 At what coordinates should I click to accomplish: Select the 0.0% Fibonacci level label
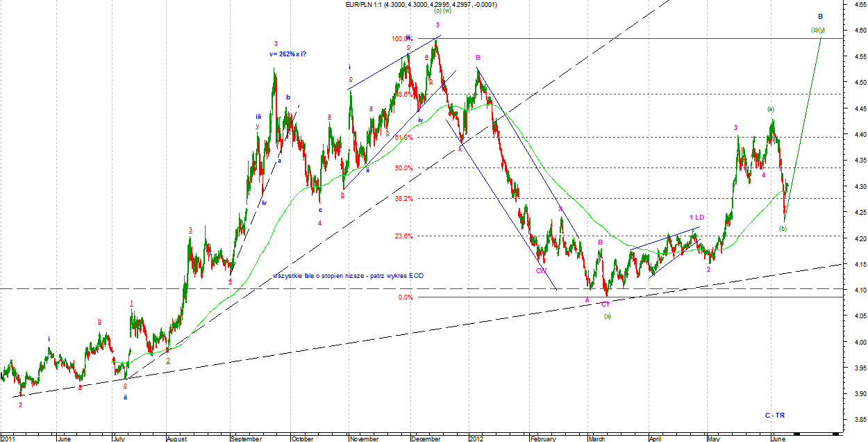[x=406, y=297]
